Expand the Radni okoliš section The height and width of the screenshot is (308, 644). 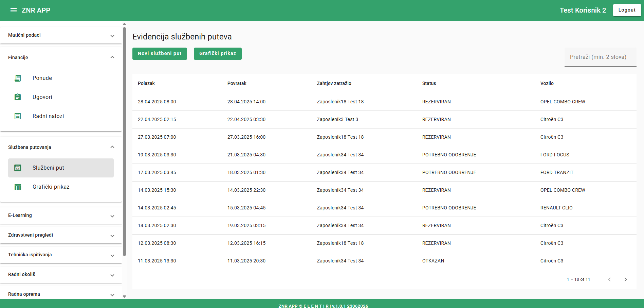(61, 275)
